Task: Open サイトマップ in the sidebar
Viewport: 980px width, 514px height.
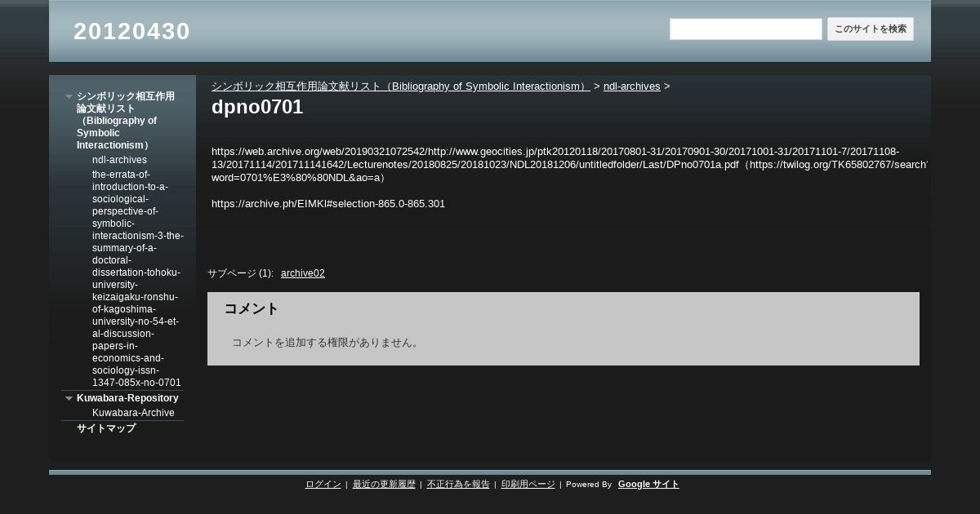Action: tap(106, 428)
